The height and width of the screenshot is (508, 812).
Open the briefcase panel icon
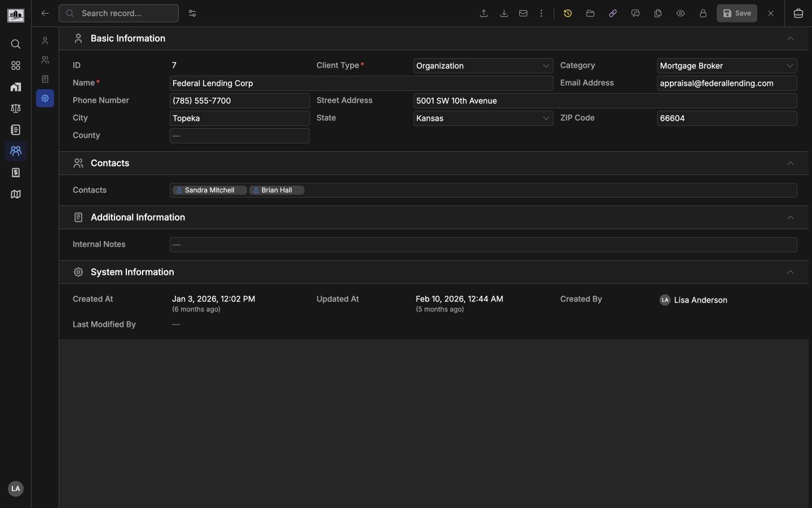[799, 14]
